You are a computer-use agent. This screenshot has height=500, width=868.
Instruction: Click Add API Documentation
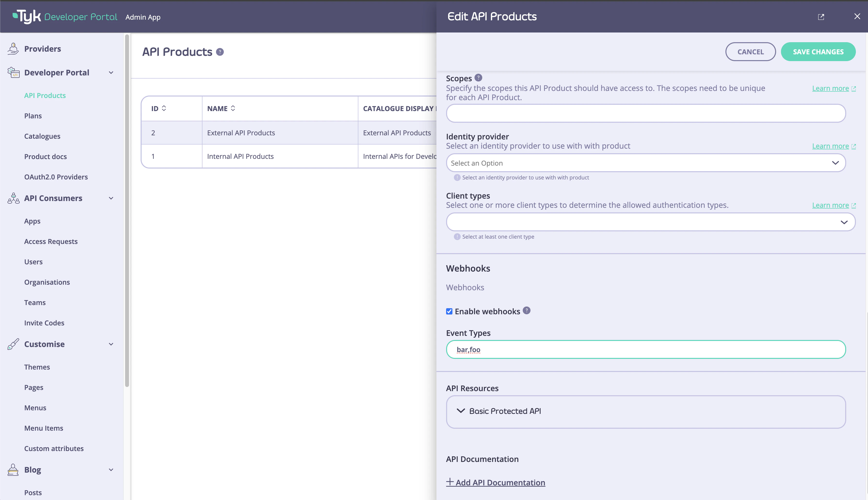pyautogui.click(x=495, y=482)
